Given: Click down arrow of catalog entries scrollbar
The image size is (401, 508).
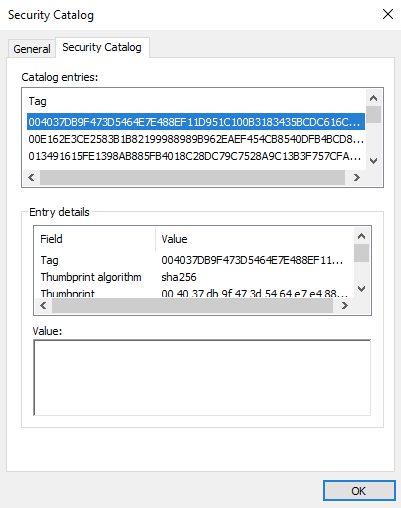Looking at the screenshot, I should click(374, 161).
